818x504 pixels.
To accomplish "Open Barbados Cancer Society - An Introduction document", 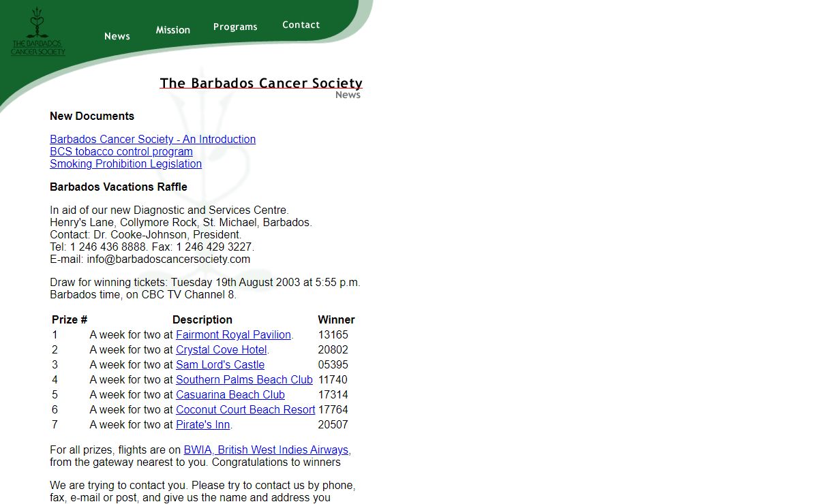I will tap(153, 139).
